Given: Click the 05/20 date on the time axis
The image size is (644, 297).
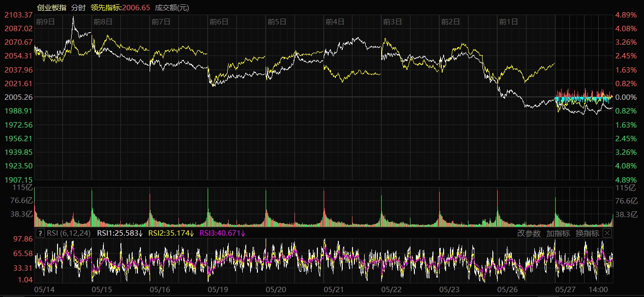Looking at the screenshot, I should pos(276,290).
